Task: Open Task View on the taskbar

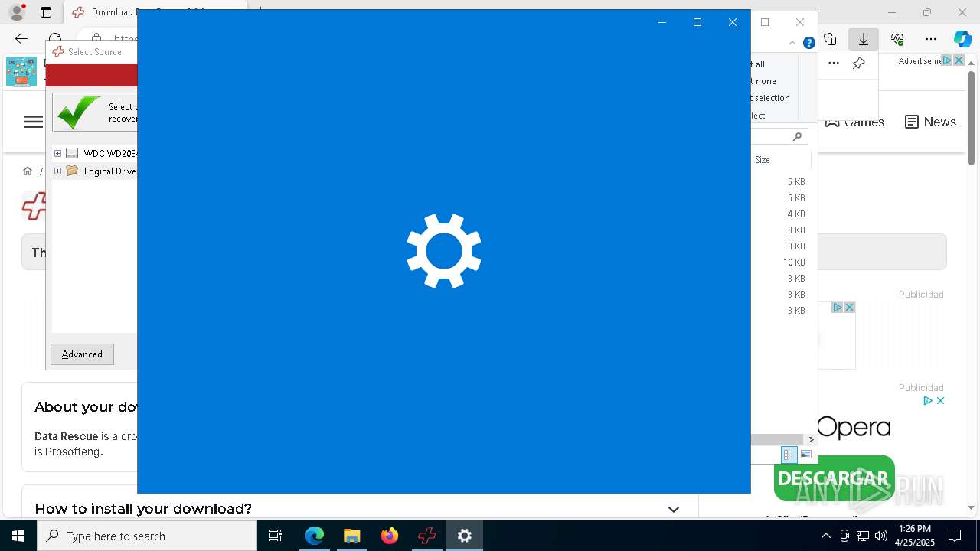Action: tap(276, 536)
